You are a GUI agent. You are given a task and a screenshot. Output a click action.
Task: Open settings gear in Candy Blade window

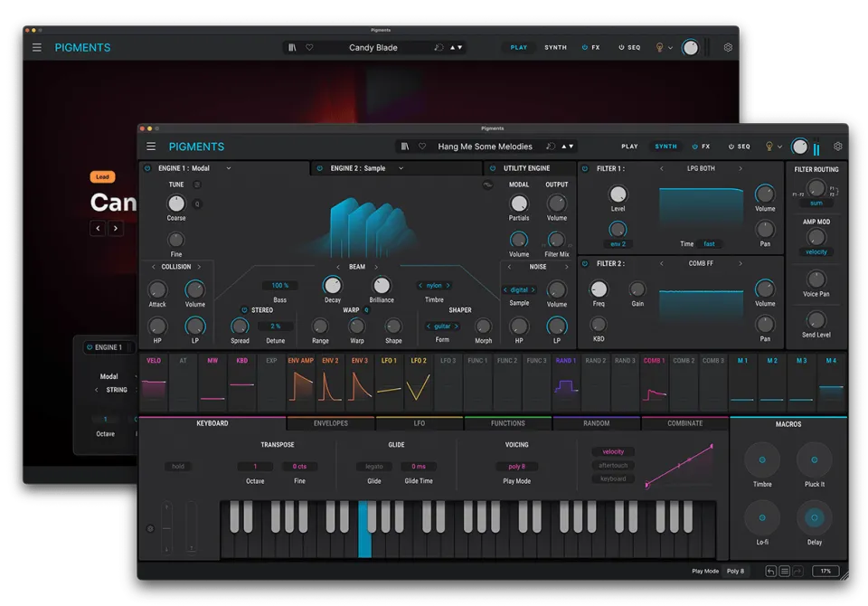pos(728,48)
